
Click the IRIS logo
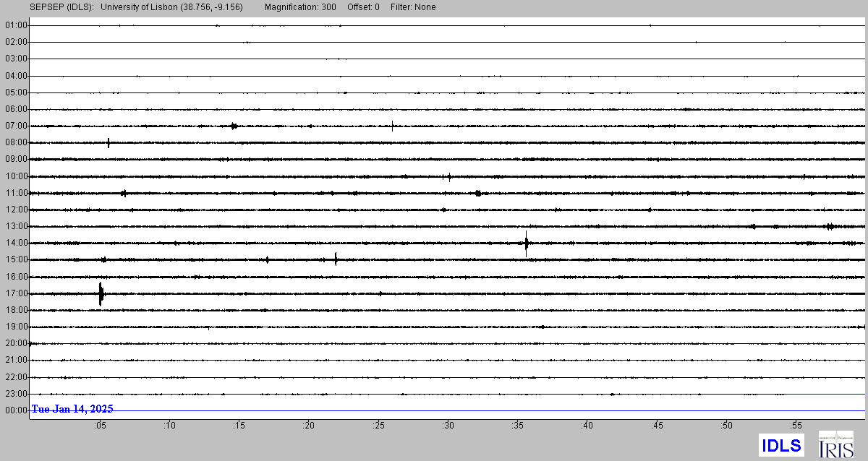835,444
